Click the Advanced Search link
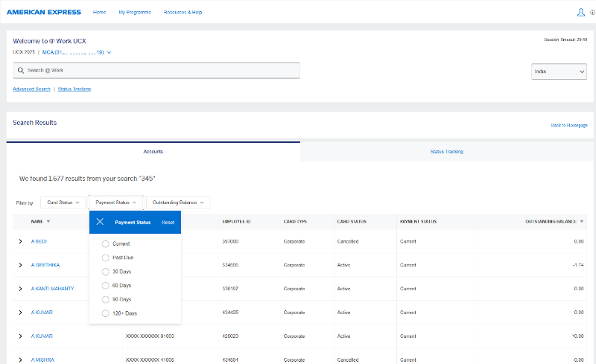 point(31,89)
